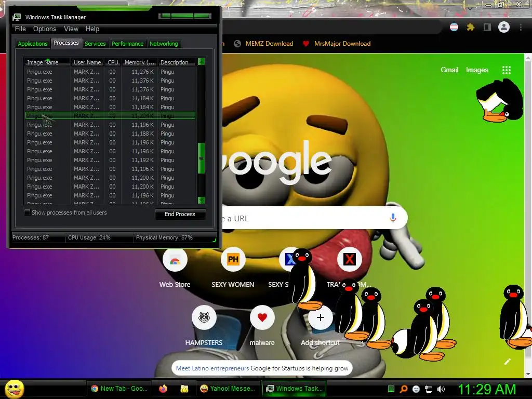
Task: Click the striped flag extension icon
Action: [454, 27]
